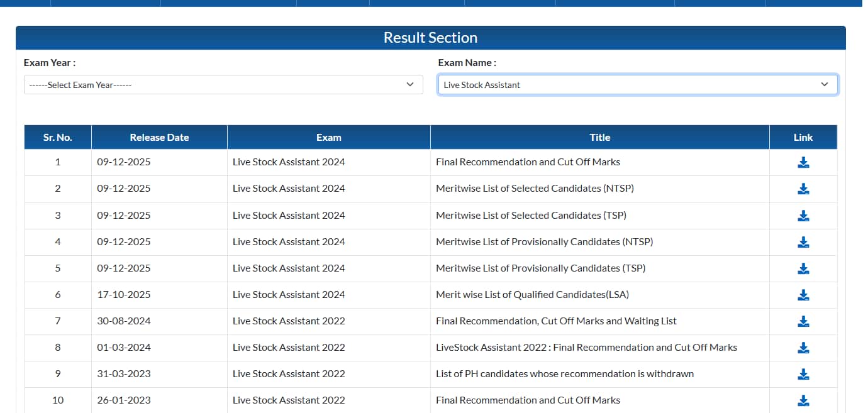This screenshot has width=868, height=413.
Task: Download row 8 LiveStock Assistant 2022 result
Action: click(803, 348)
